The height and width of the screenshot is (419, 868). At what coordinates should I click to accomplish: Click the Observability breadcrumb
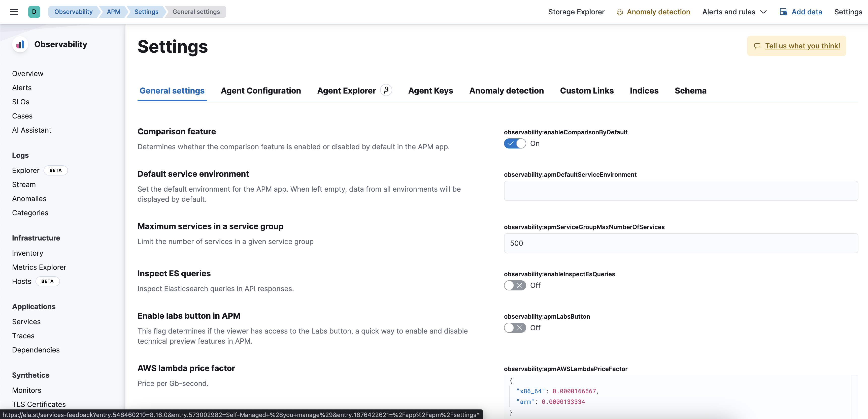[73, 12]
